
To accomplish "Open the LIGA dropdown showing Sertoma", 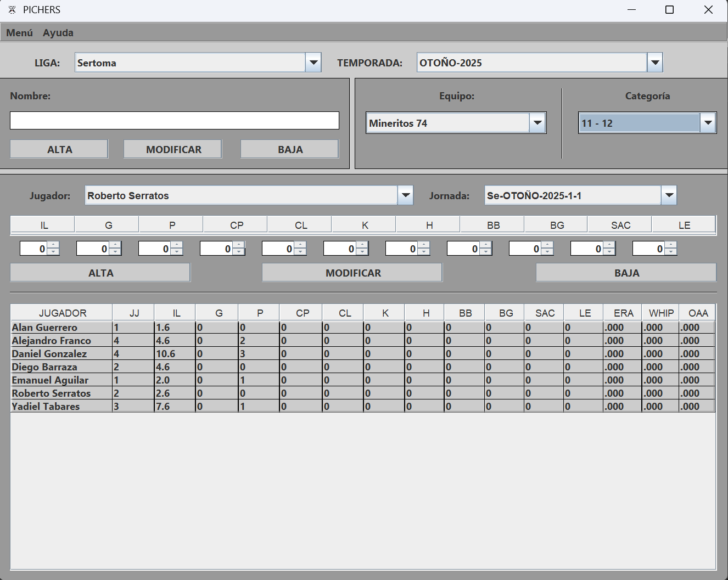I will [x=313, y=63].
